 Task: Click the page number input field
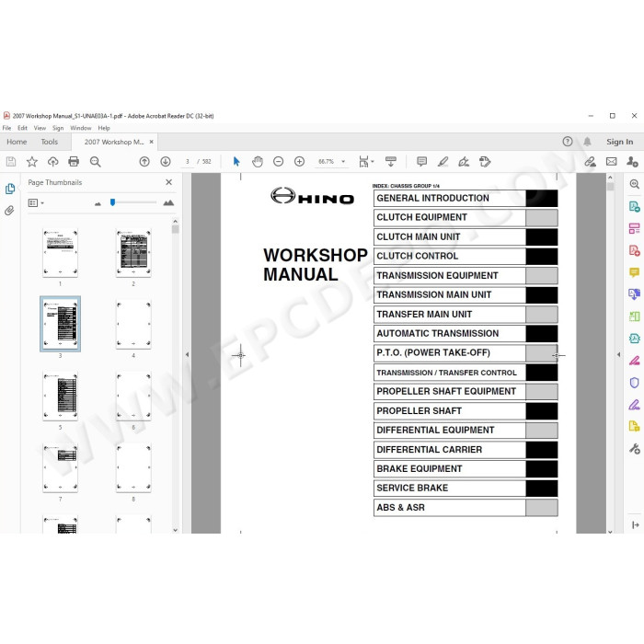188,162
